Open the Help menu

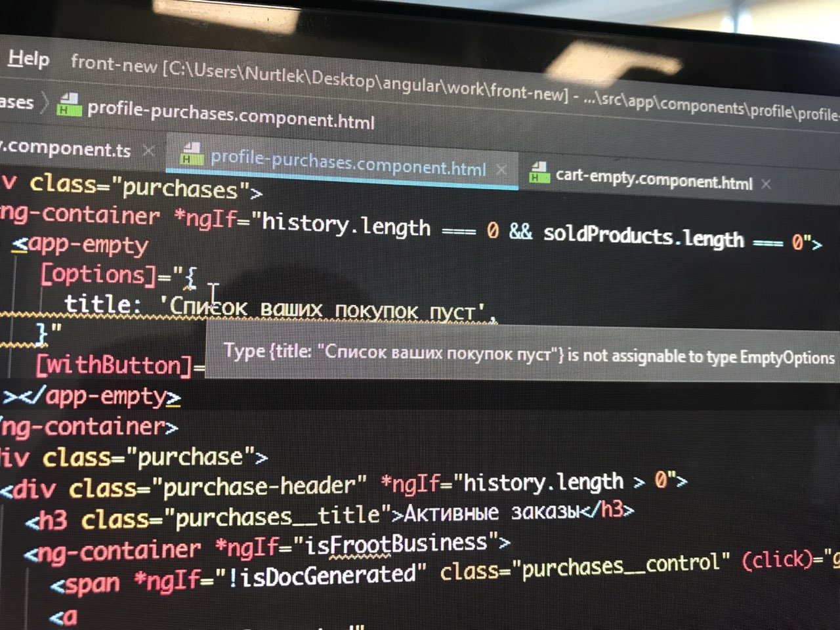tap(29, 59)
